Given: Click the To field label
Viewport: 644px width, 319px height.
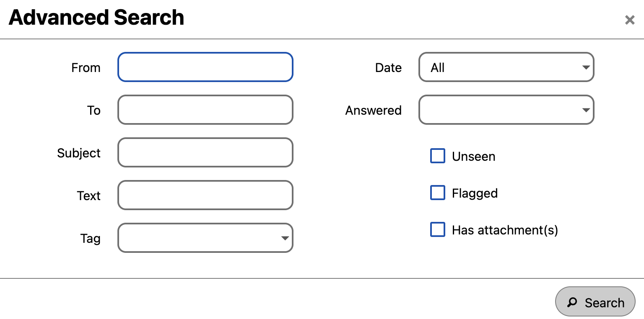Looking at the screenshot, I should (x=94, y=111).
